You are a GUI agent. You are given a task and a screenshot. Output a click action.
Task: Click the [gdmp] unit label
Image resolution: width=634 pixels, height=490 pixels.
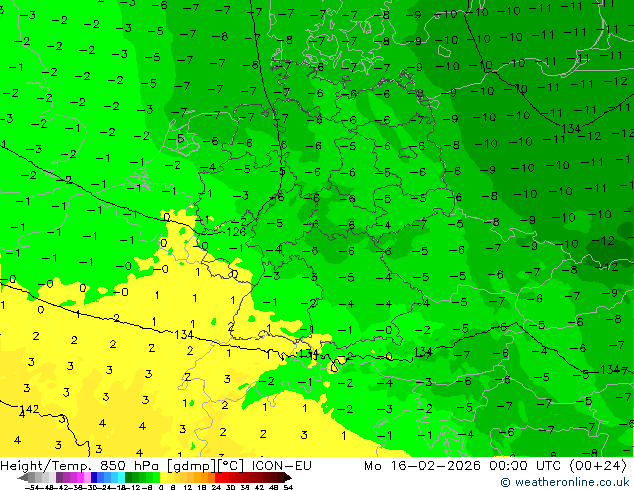[190, 466]
